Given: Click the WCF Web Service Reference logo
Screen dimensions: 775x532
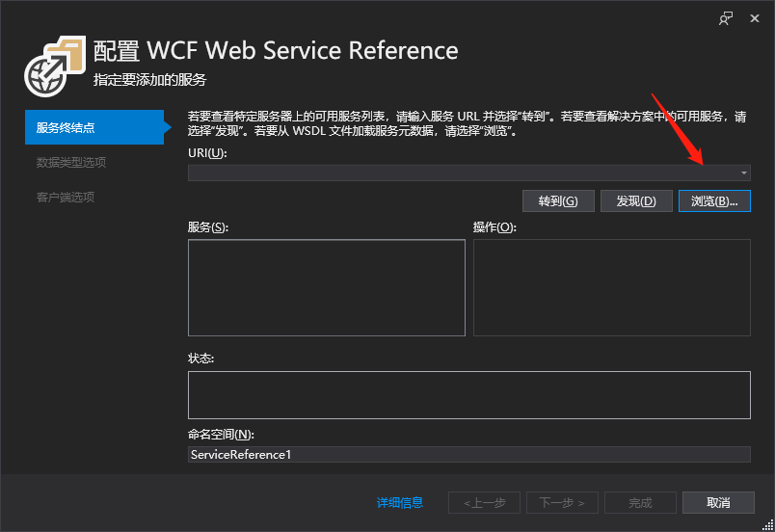Looking at the screenshot, I should pyautogui.click(x=55, y=66).
